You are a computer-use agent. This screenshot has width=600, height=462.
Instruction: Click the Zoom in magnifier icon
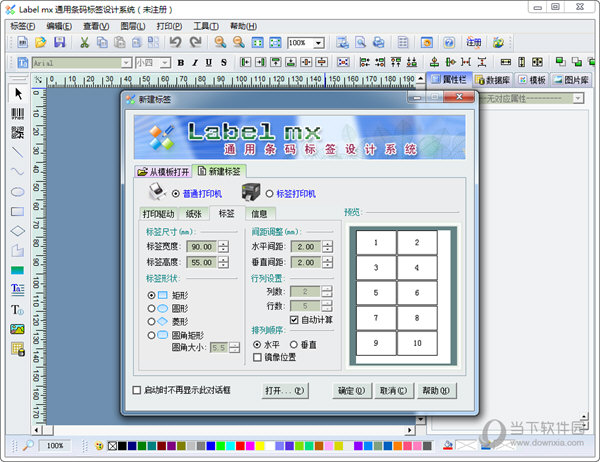[x=220, y=42]
